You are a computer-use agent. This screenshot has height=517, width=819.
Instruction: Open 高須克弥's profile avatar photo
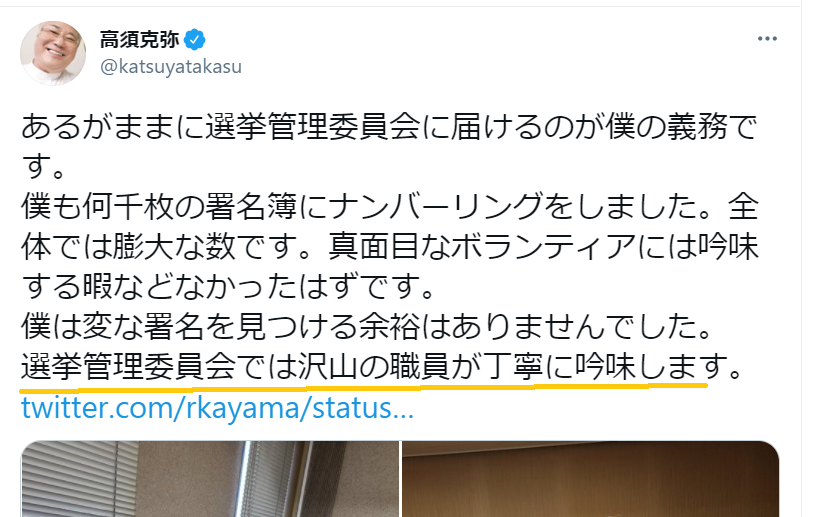pos(53,53)
